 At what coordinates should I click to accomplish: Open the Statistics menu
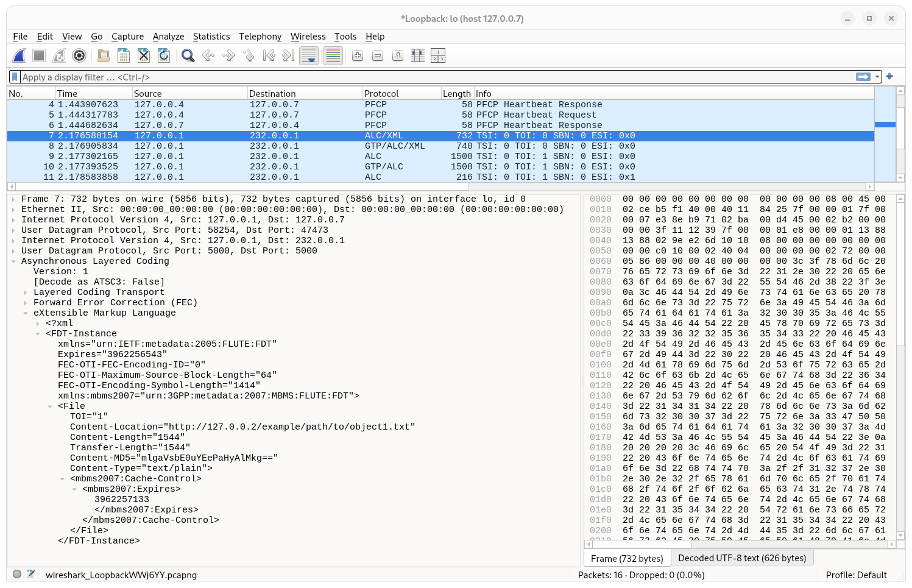[x=211, y=37]
